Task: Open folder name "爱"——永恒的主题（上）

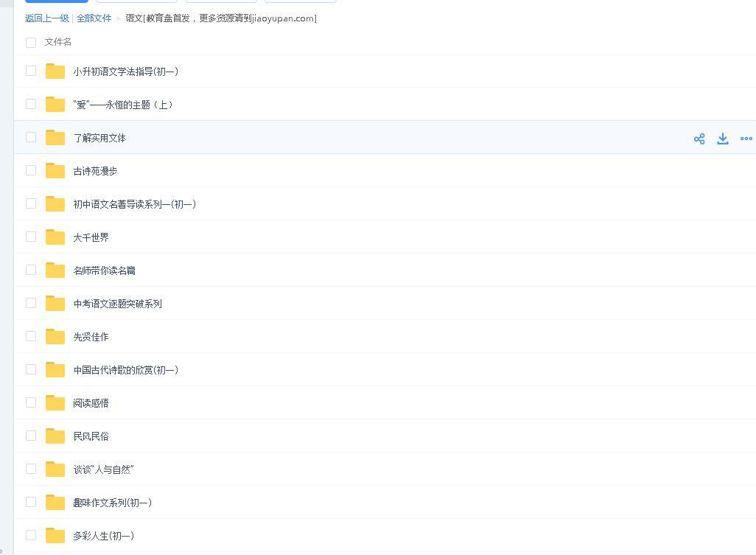Action: coord(123,105)
